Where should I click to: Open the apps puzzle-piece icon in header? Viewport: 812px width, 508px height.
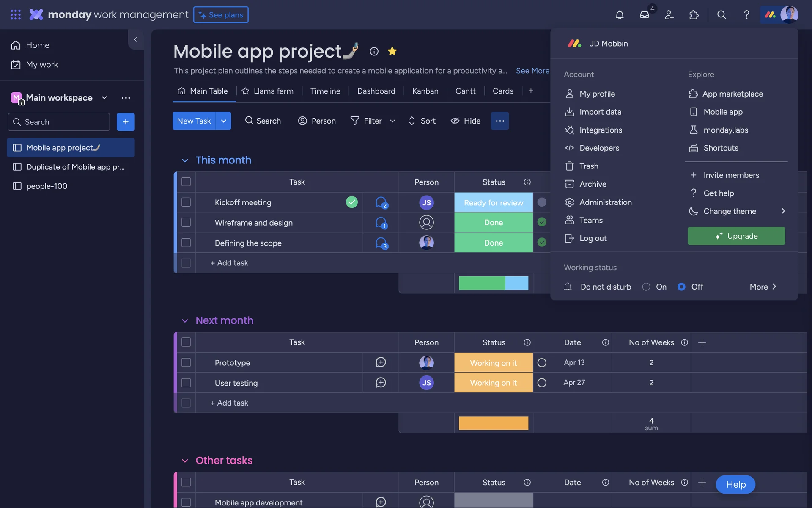(694, 15)
